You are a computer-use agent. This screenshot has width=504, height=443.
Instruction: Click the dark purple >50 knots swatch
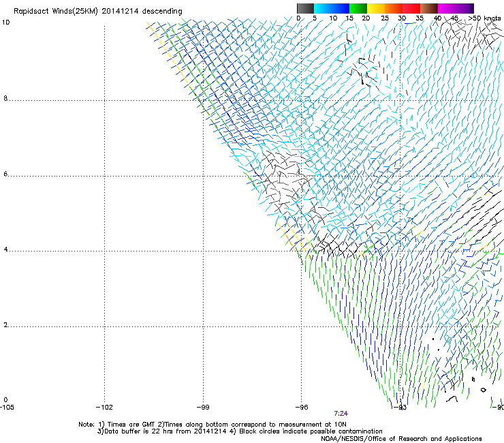(x=472, y=8)
